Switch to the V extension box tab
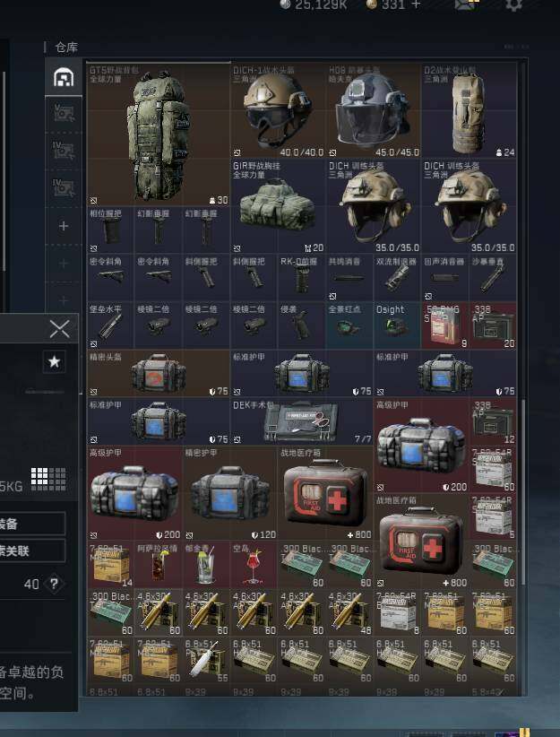The height and width of the screenshot is (737, 560). point(64,113)
